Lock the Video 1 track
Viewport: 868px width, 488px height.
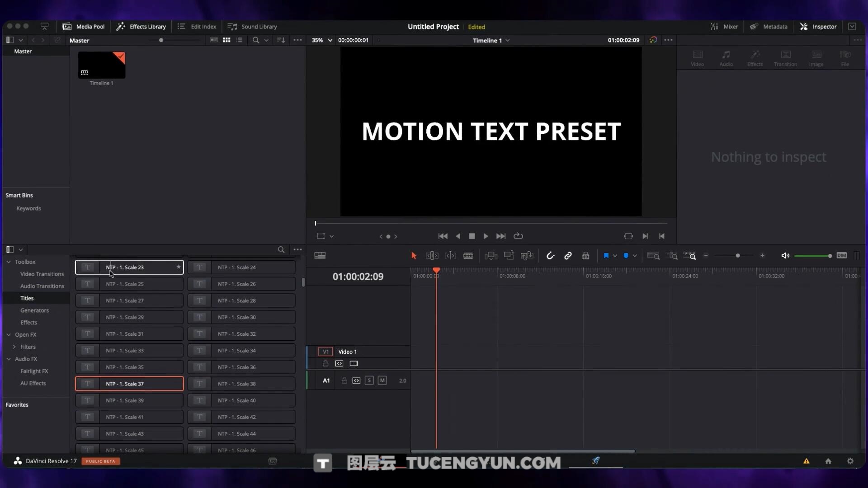(325, 364)
